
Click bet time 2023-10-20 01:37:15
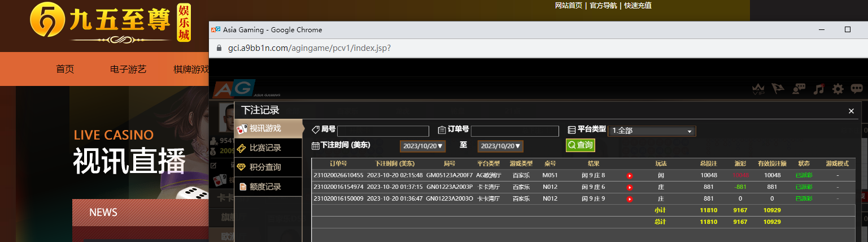click(395, 187)
